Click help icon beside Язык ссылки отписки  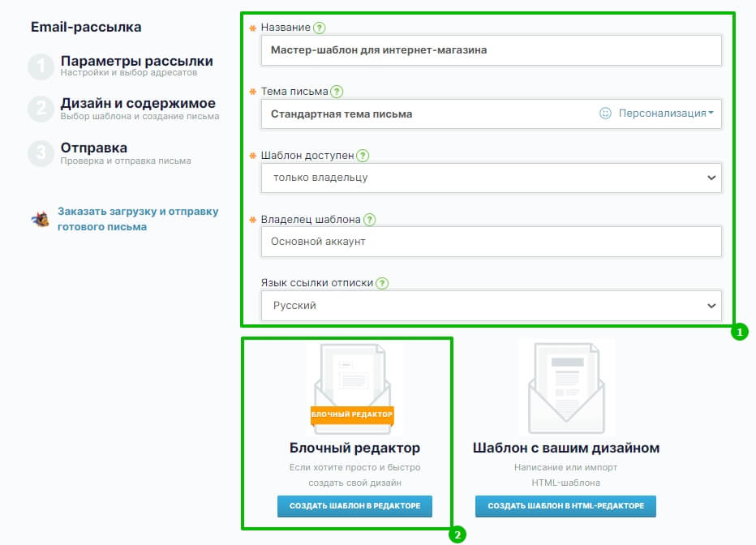(382, 283)
